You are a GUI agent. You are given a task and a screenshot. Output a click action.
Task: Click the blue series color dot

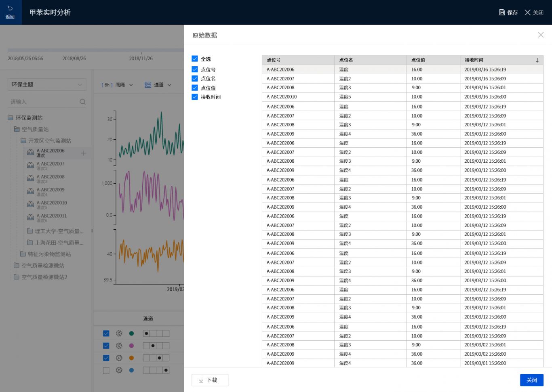131,370
